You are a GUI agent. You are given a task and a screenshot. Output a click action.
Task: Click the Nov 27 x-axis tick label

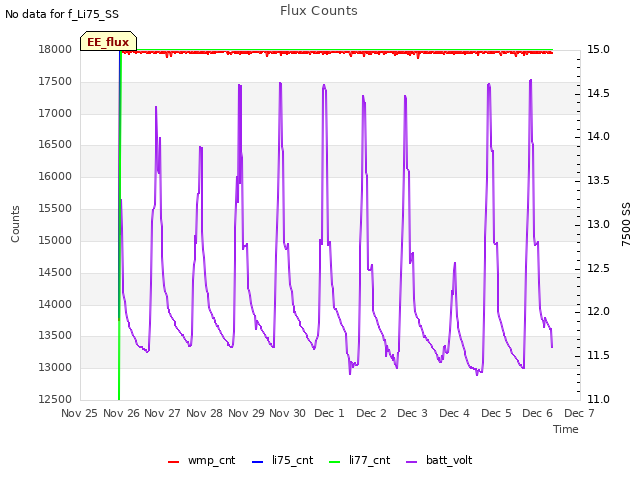point(162,413)
